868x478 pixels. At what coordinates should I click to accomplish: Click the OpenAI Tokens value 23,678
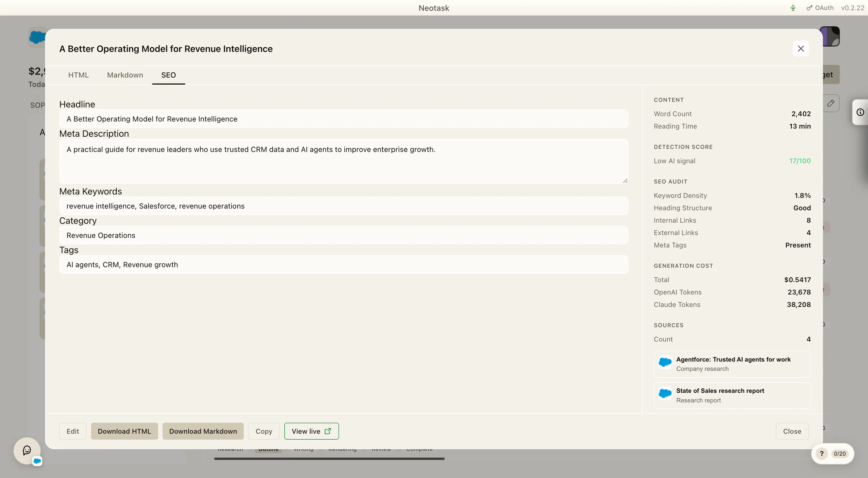799,292
